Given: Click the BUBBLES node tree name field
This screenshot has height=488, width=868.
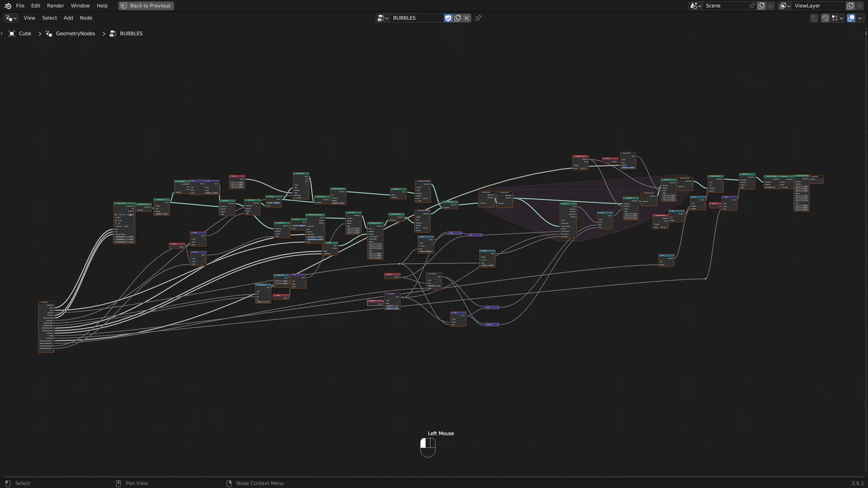Looking at the screenshot, I should [417, 18].
